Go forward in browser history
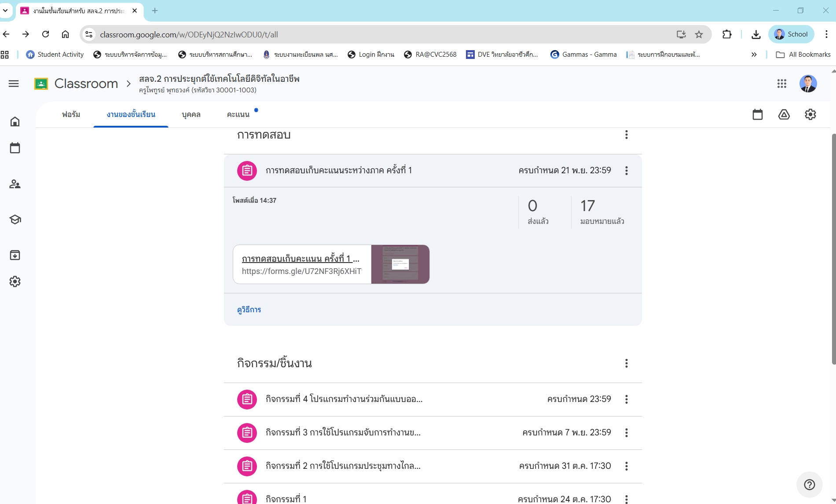The height and width of the screenshot is (504, 836). [x=26, y=34]
